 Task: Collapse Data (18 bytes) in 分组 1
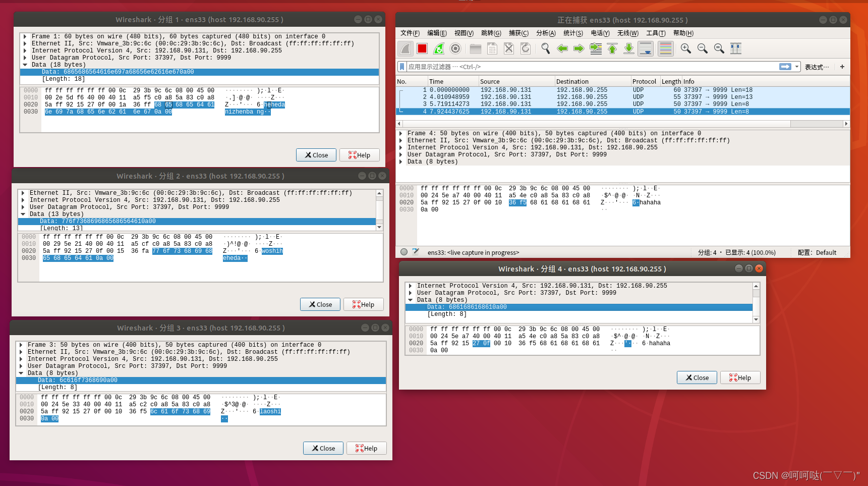coord(25,65)
